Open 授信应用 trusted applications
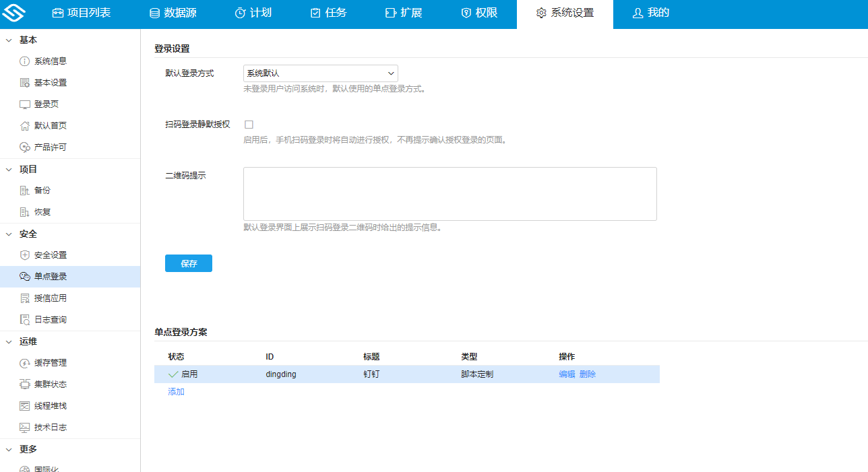This screenshot has width=868, height=472. point(50,298)
